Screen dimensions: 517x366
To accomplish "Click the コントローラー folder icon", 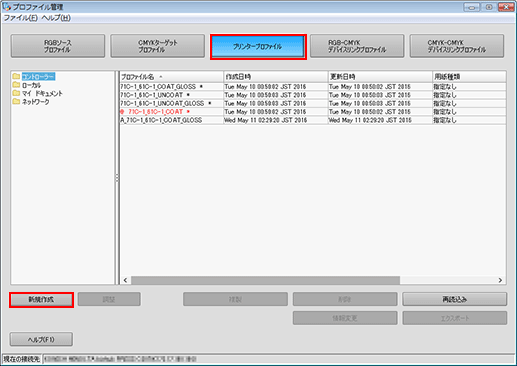I will click(x=16, y=77).
